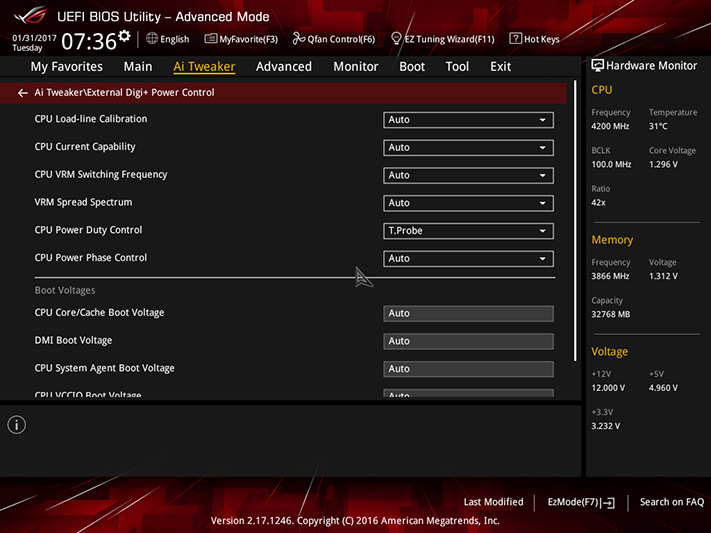
Task: Expand CPU Power Phase Control dropdown
Action: pyautogui.click(x=468, y=258)
